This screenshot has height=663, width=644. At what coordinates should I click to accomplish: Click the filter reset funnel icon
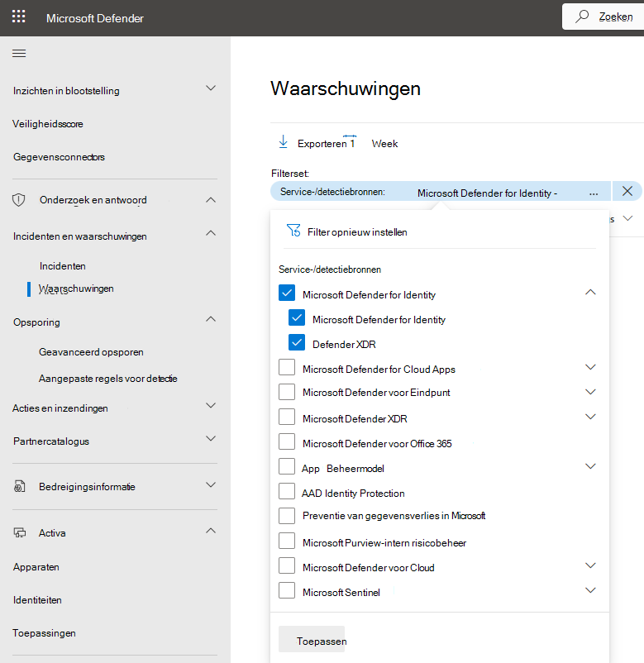[x=293, y=231]
